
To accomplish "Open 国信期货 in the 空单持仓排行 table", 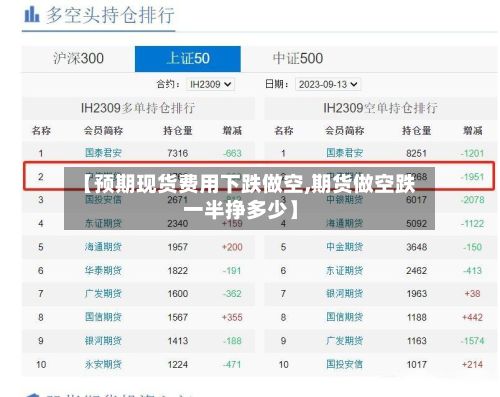I will tap(345, 317).
